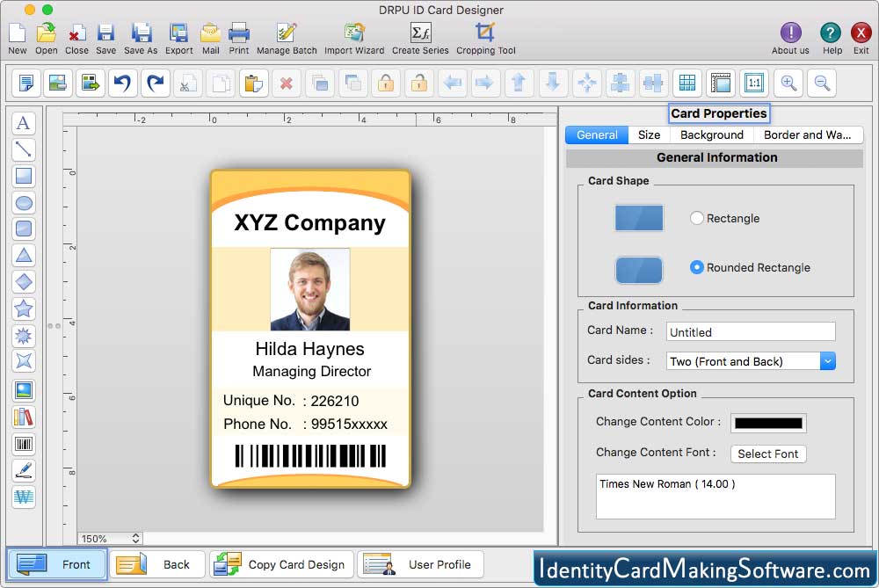The width and height of the screenshot is (879, 588).
Task: Click the 1:1 actual size icon
Action: 754,83
